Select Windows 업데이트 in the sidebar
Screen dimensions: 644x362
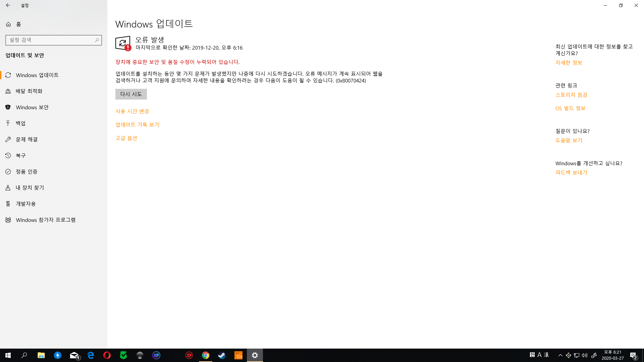(37, 75)
